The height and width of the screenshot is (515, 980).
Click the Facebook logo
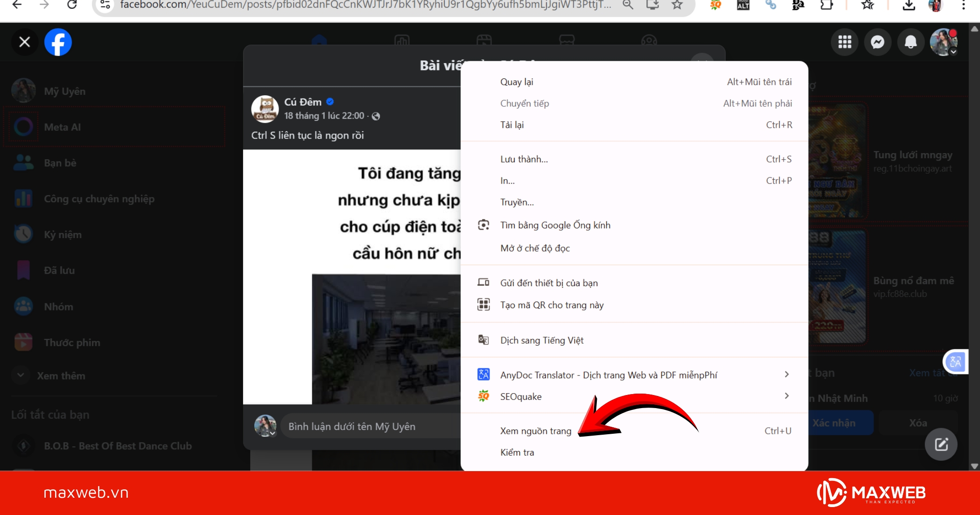[x=57, y=42]
